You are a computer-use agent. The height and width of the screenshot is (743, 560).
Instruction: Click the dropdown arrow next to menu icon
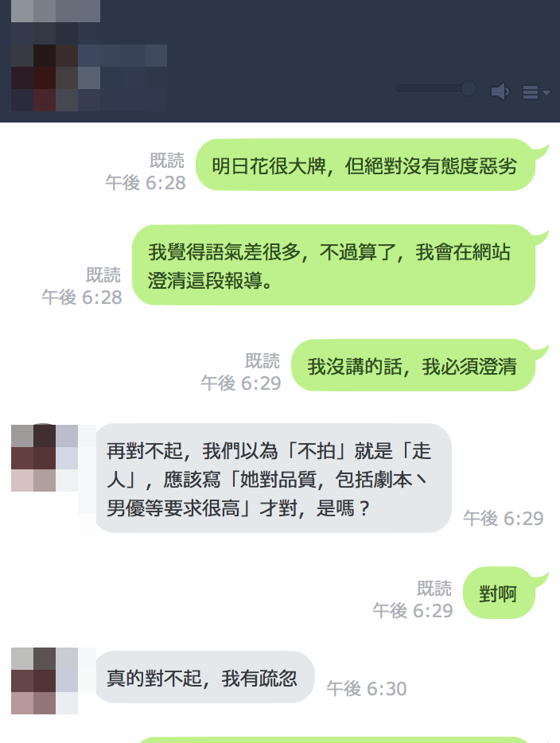coord(546,93)
